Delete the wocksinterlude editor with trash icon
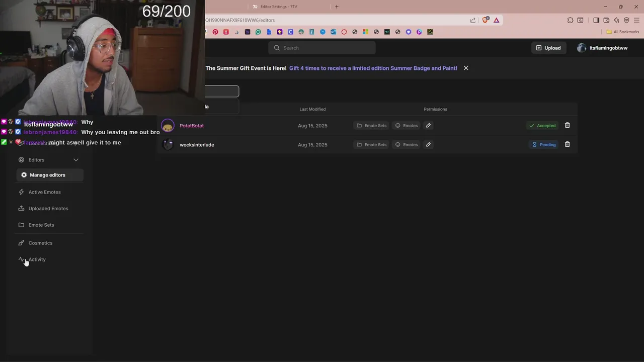The width and height of the screenshot is (644, 362). point(567,144)
